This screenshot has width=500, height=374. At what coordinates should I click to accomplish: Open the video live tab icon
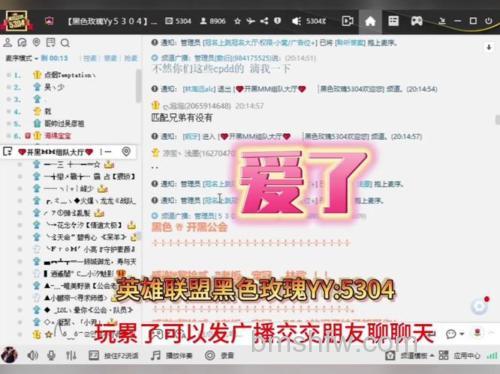click(x=347, y=21)
